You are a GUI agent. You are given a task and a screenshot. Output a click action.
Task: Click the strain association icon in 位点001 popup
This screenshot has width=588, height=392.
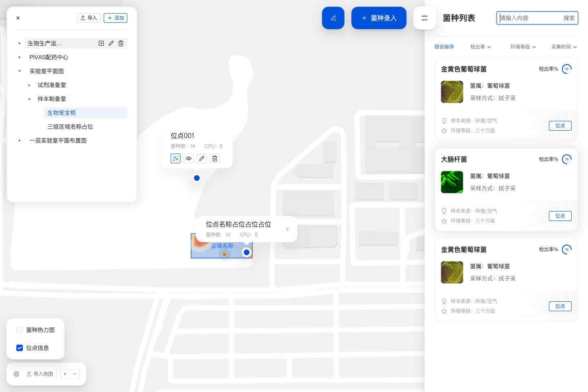pyautogui.click(x=176, y=158)
